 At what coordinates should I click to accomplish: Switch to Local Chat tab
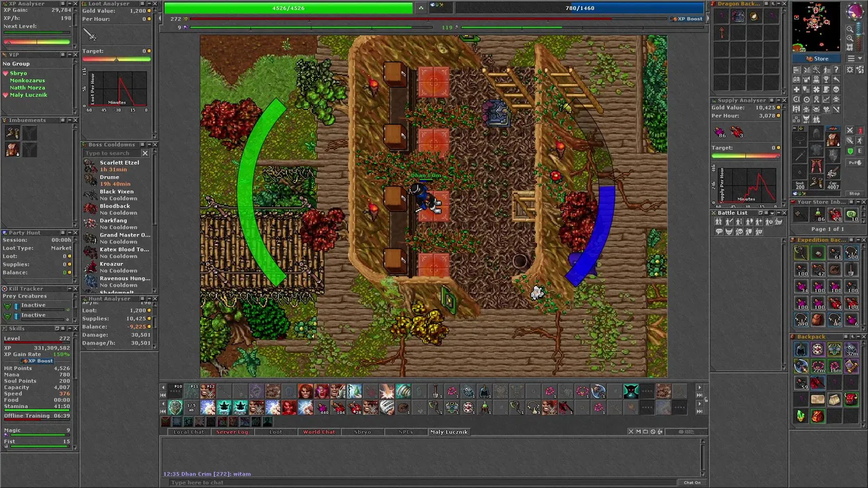coord(189,432)
